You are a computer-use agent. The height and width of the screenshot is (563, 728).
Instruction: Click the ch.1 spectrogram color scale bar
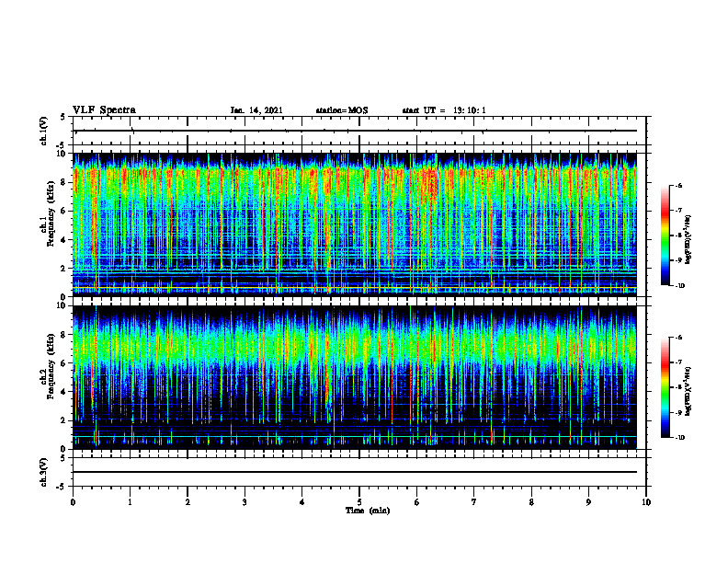pyautogui.click(x=665, y=236)
